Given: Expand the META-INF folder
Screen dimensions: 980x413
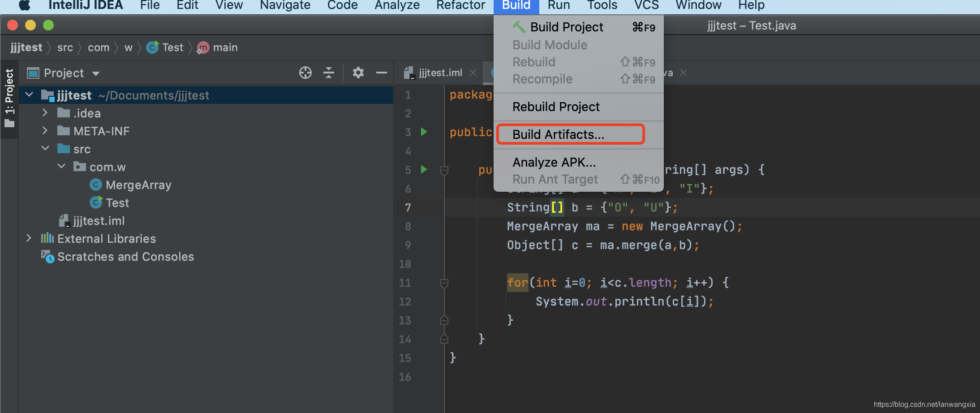Looking at the screenshot, I should pyautogui.click(x=45, y=131).
